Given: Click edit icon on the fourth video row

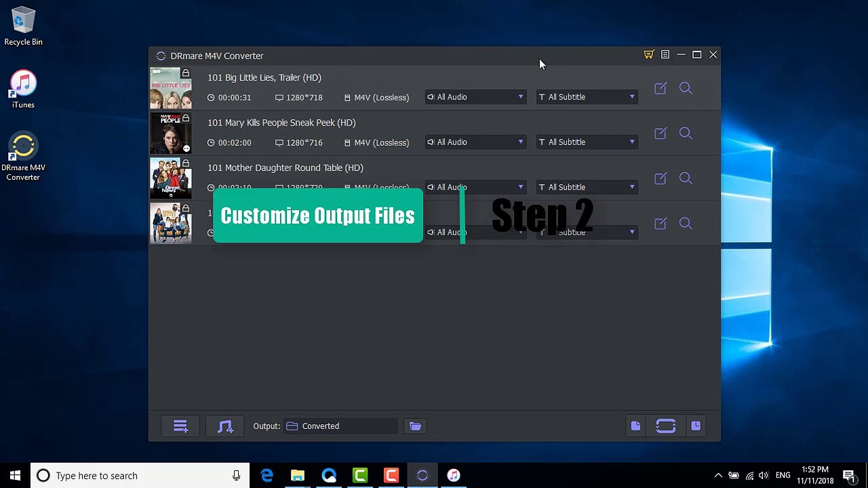Looking at the screenshot, I should click(x=660, y=224).
